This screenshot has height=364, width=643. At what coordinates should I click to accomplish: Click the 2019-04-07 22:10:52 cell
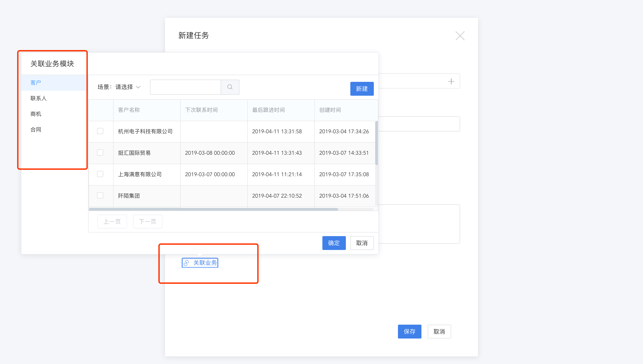click(281, 196)
